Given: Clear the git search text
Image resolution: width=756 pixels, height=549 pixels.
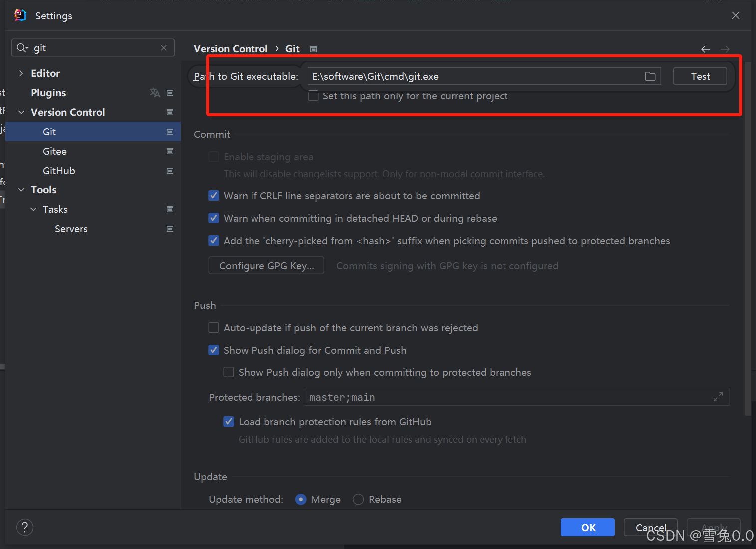Looking at the screenshot, I should 164,48.
